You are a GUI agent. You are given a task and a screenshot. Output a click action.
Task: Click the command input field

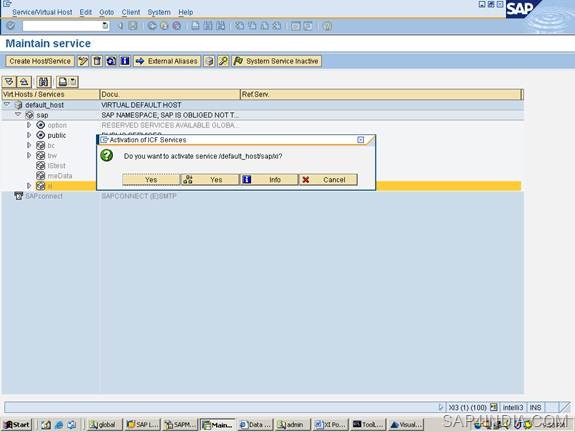[x=62, y=26]
